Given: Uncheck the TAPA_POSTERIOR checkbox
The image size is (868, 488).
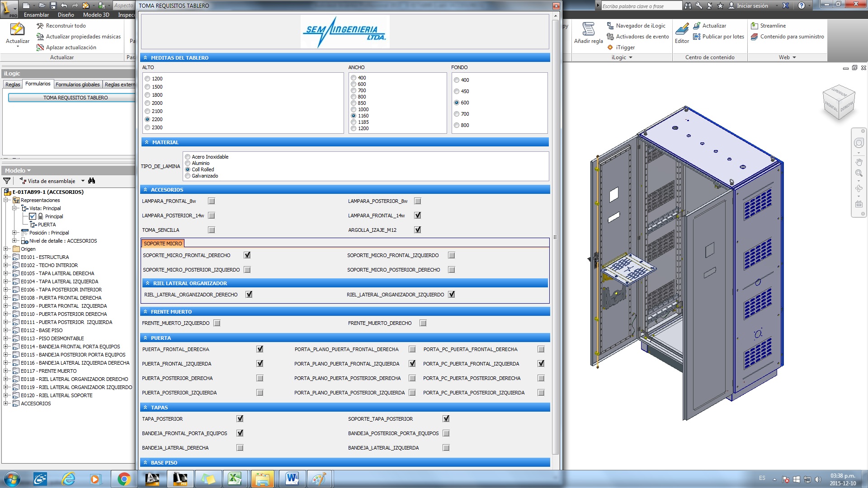Looking at the screenshot, I should click(x=240, y=419).
